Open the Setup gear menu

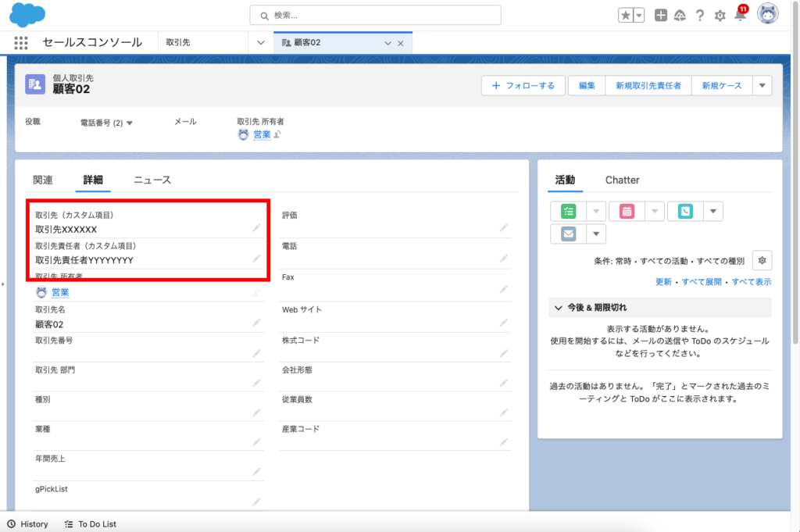pyautogui.click(x=720, y=16)
